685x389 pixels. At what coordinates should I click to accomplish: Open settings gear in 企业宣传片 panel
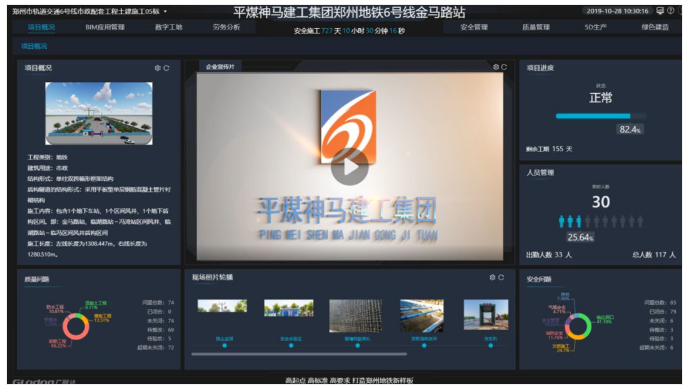tap(496, 67)
